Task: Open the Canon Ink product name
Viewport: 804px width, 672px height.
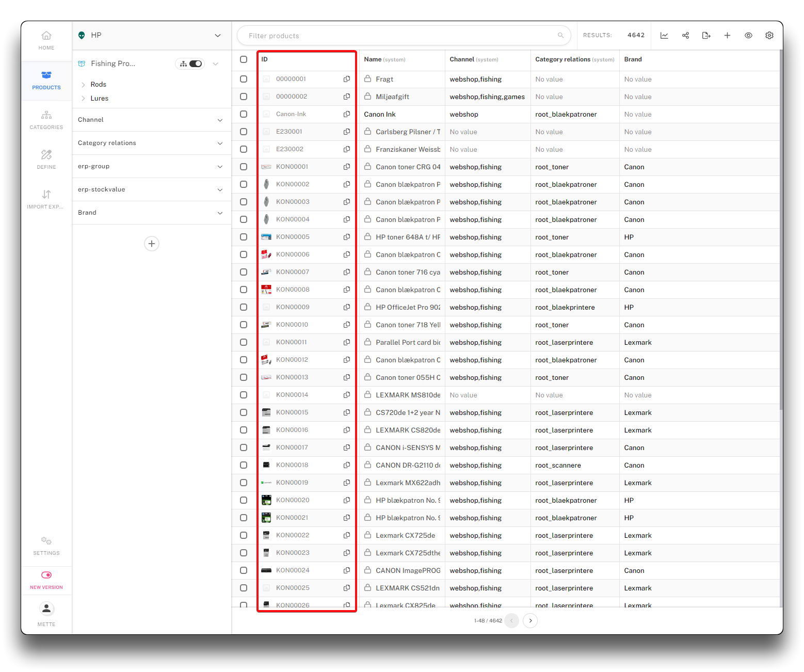Action: pyautogui.click(x=380, y=115)
